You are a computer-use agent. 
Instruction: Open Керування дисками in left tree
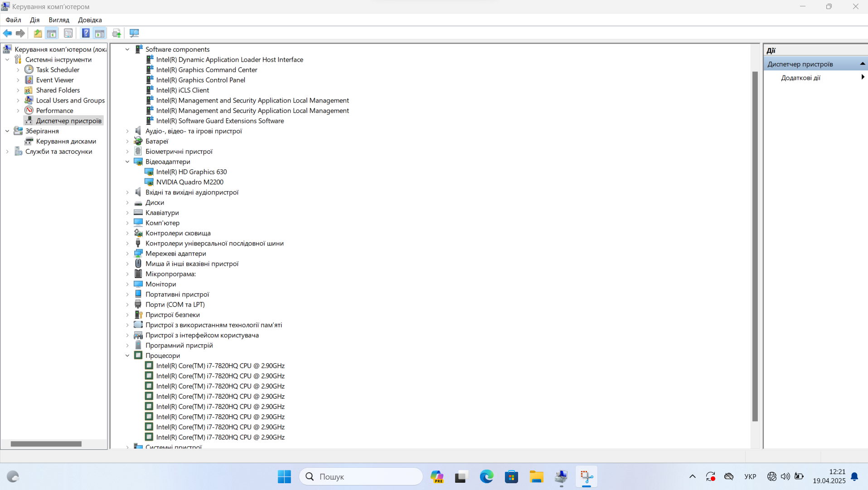click(x=66, y=141)
